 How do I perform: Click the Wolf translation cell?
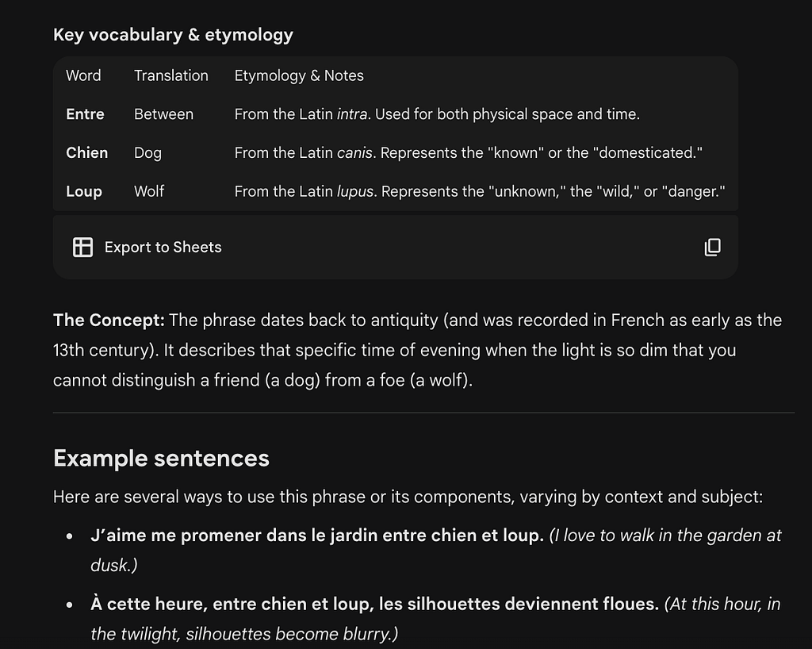click(x=149, y=191)
